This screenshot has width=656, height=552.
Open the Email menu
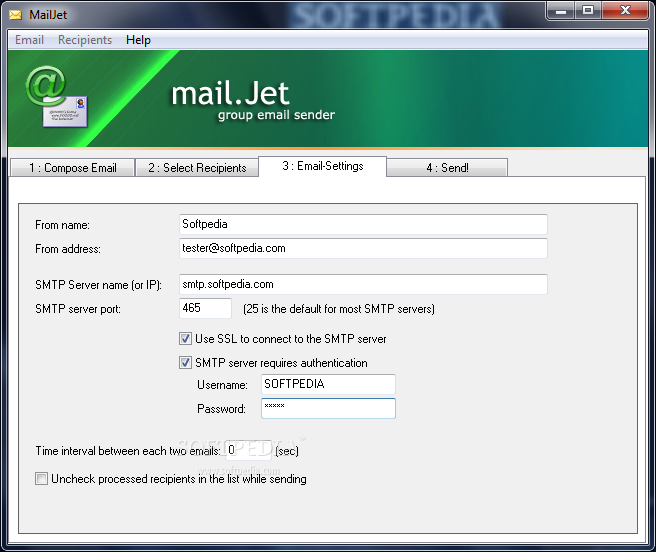point(29,40)
